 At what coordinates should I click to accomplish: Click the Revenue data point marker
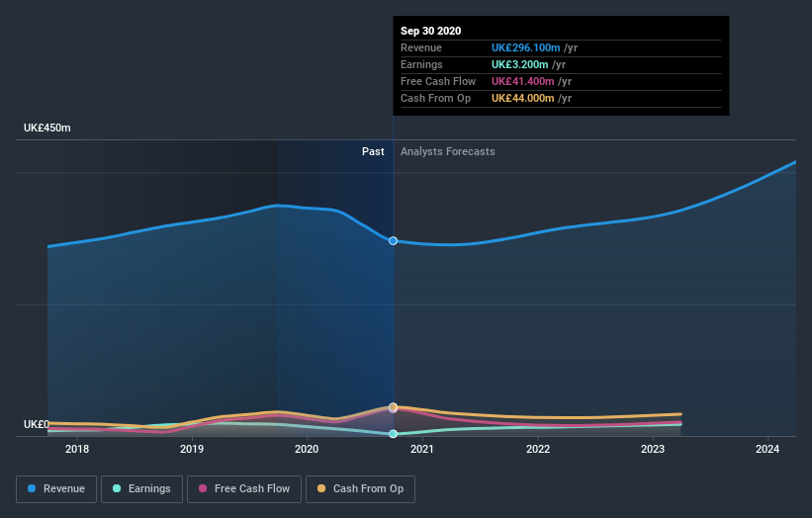tap(393, 240)
